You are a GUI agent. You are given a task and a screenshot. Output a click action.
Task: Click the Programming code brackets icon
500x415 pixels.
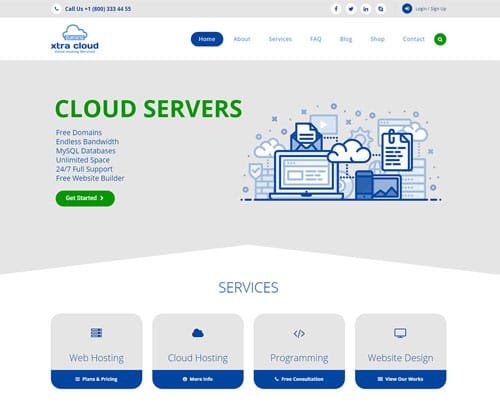pyautogui.click(x=299, y=333)
